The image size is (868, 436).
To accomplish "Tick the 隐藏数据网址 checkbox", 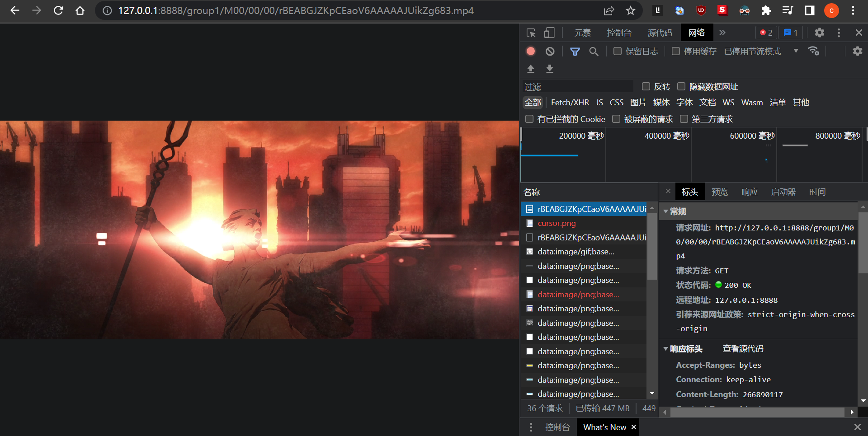I will (x=681, y=86).
